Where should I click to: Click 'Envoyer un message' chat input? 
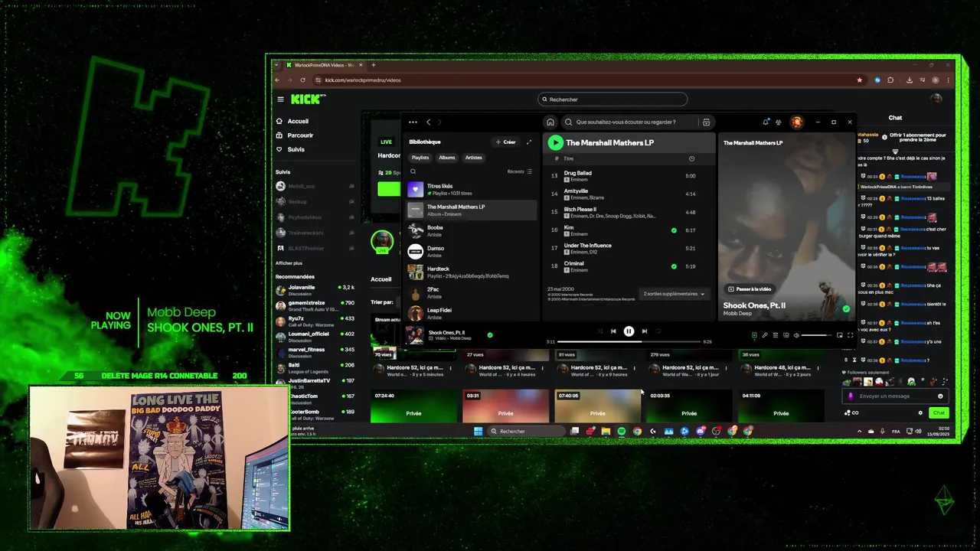point(894,396)
